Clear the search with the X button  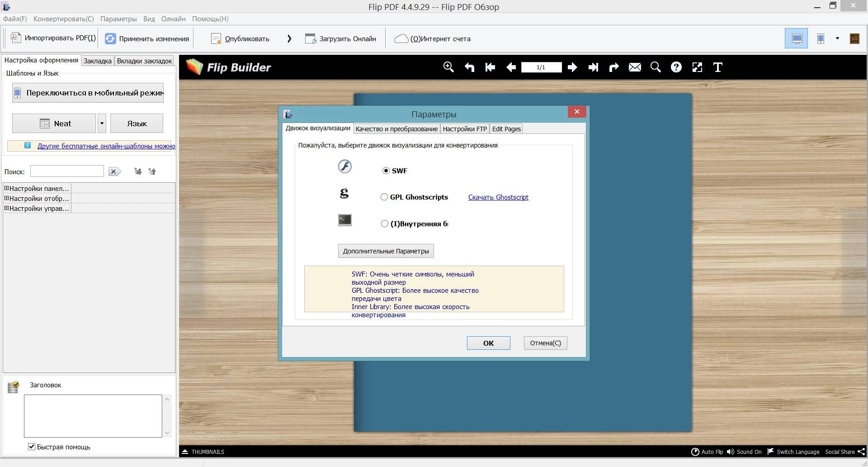tap(114, 172)
